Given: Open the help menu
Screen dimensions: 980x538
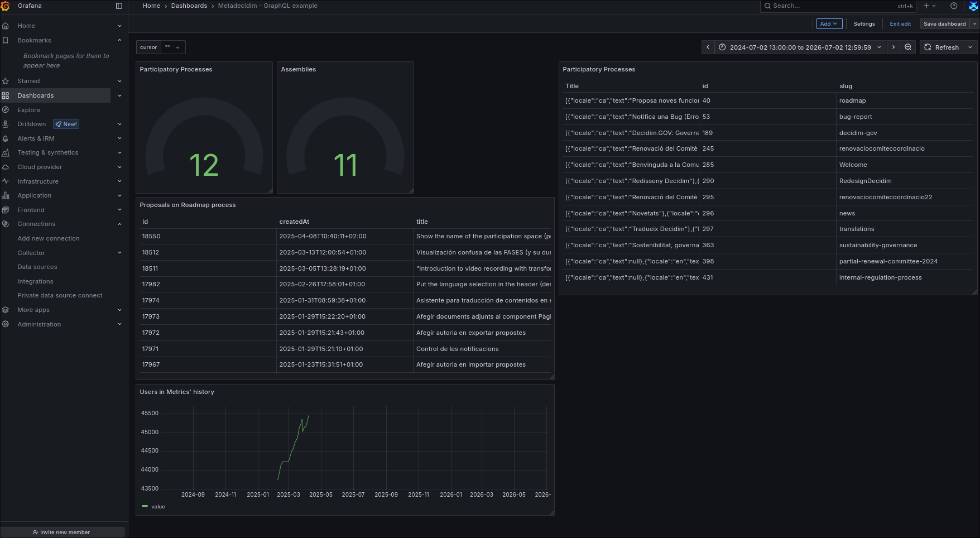Looking at the screenshot, I should click(x=954, y=6).
